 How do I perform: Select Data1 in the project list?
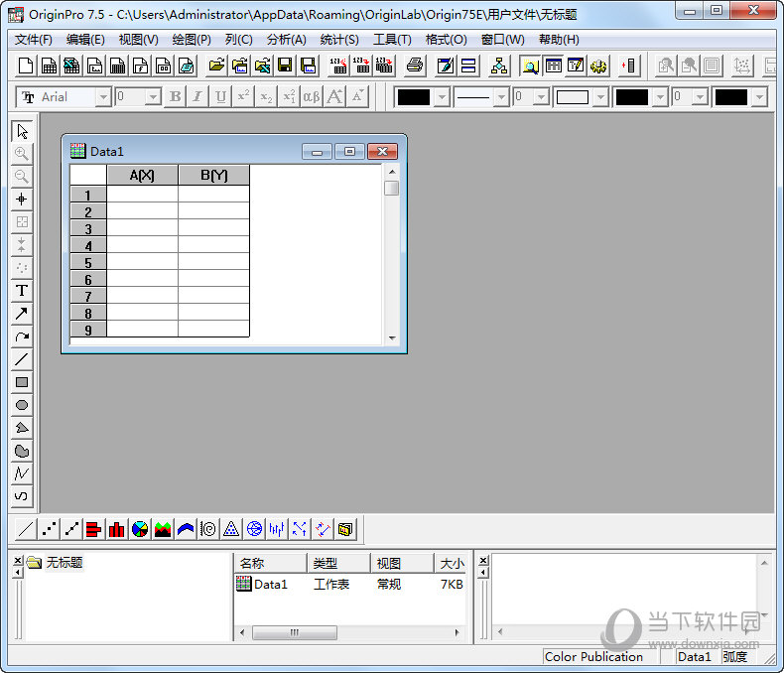pyautogui.click(x=271, y=584)
